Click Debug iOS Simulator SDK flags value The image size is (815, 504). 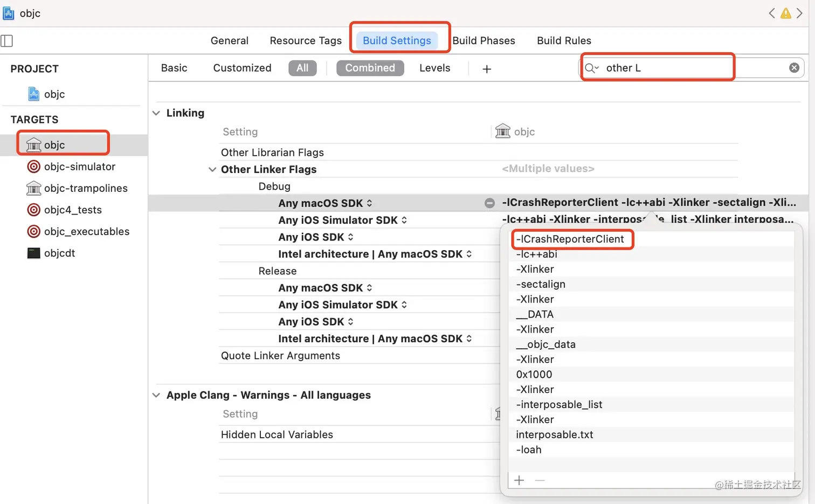click(647, 219)
